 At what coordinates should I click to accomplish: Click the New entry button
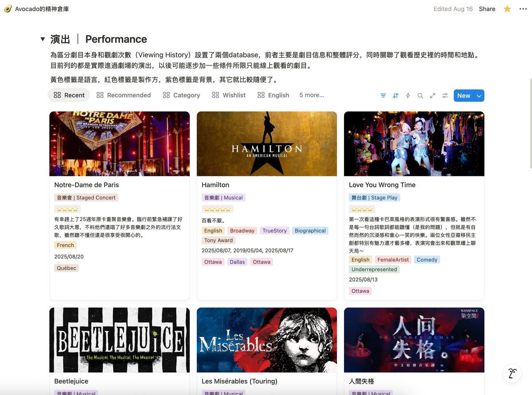click(464, 96)
